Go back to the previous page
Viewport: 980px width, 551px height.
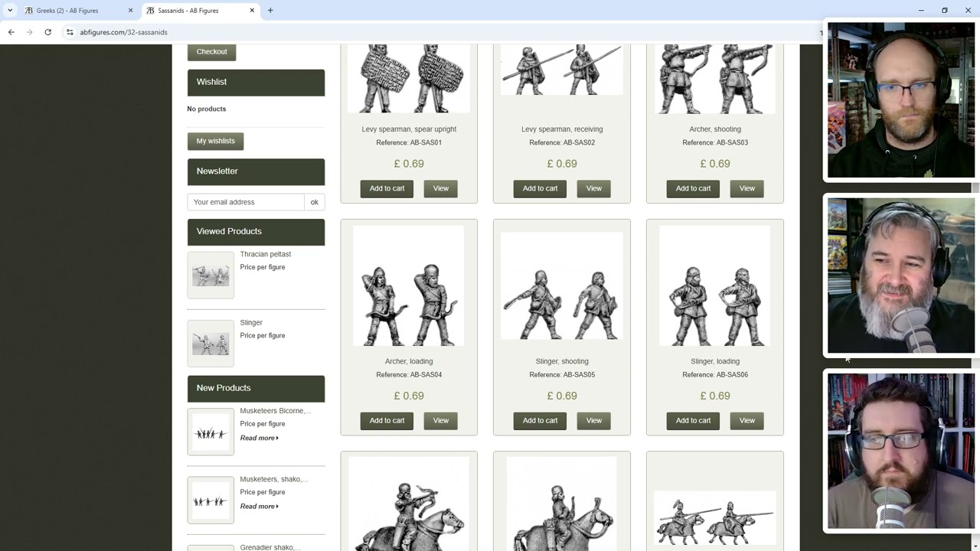pyautogui.click(x=11, y=32)
